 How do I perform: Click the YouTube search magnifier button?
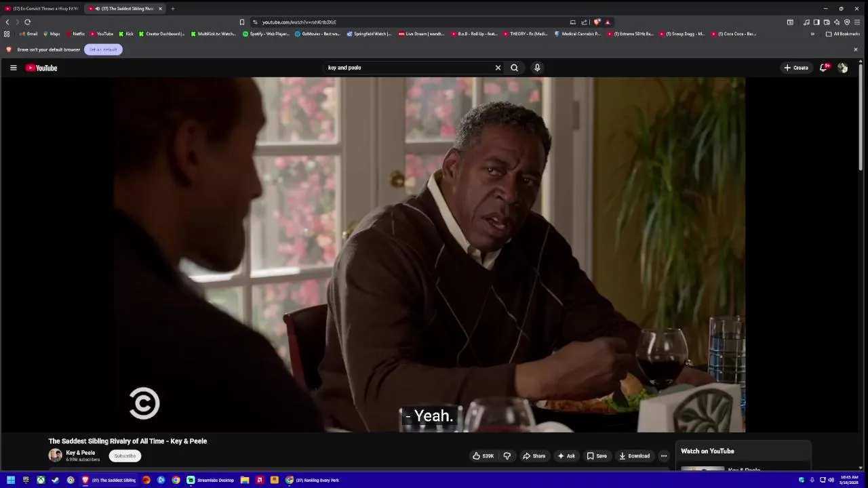(514, 68)
